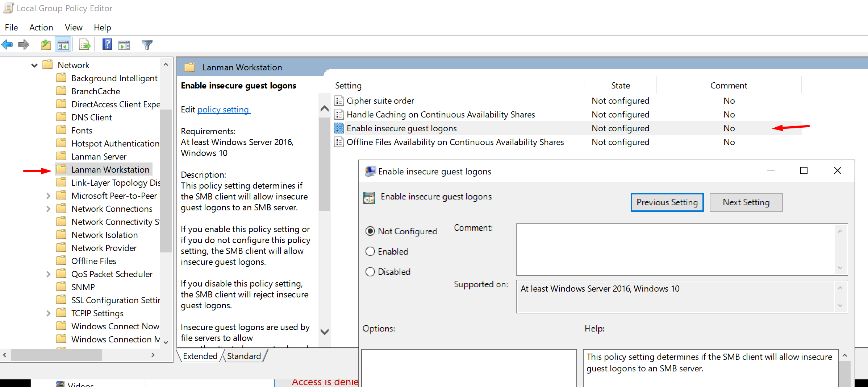Select Link-Layer Topology Discovery tree item
868x387 pixels.
[115, 183]
